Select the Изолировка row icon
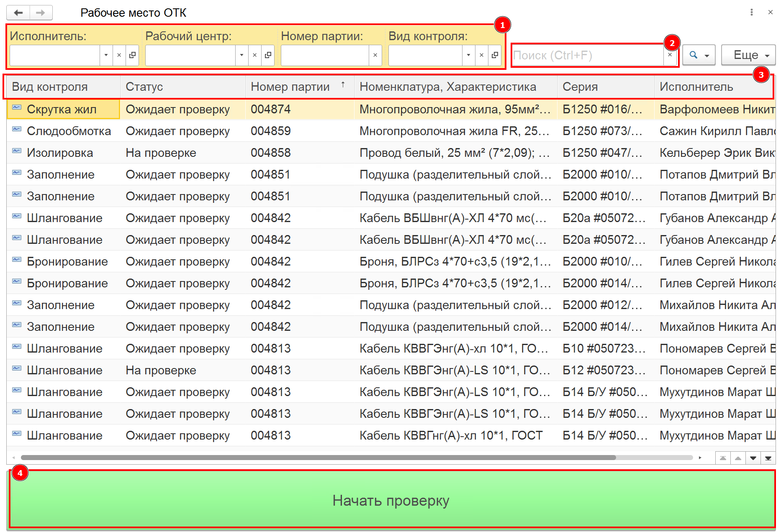Image resolution: width=781 pixels, height=532 pixels. pyautogui.click(x=17, y=151)
